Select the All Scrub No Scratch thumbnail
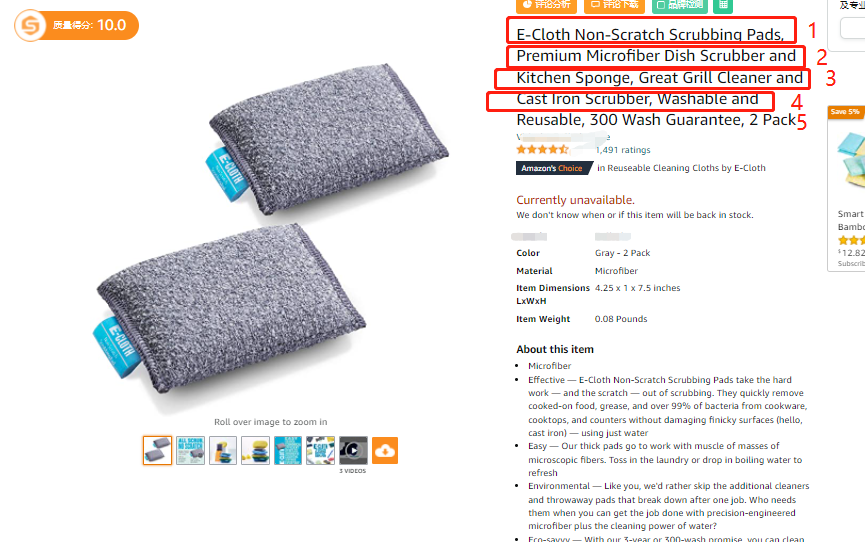 point(190,450)
